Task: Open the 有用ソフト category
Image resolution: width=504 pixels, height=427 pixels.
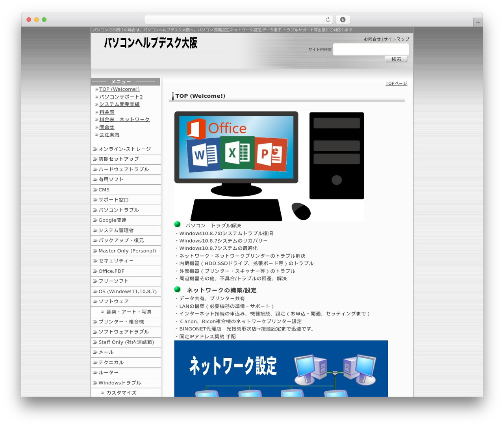Action: [126, 180]
